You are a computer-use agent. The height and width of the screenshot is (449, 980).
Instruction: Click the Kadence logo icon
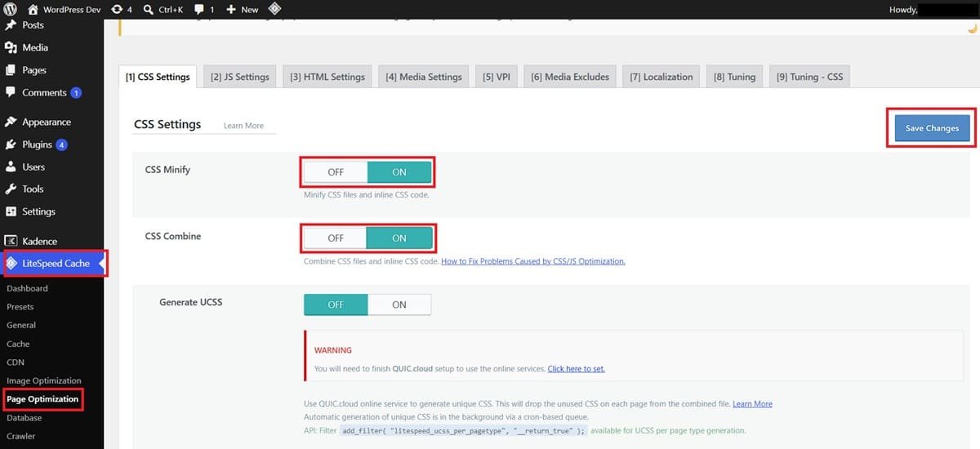(11, 241)
